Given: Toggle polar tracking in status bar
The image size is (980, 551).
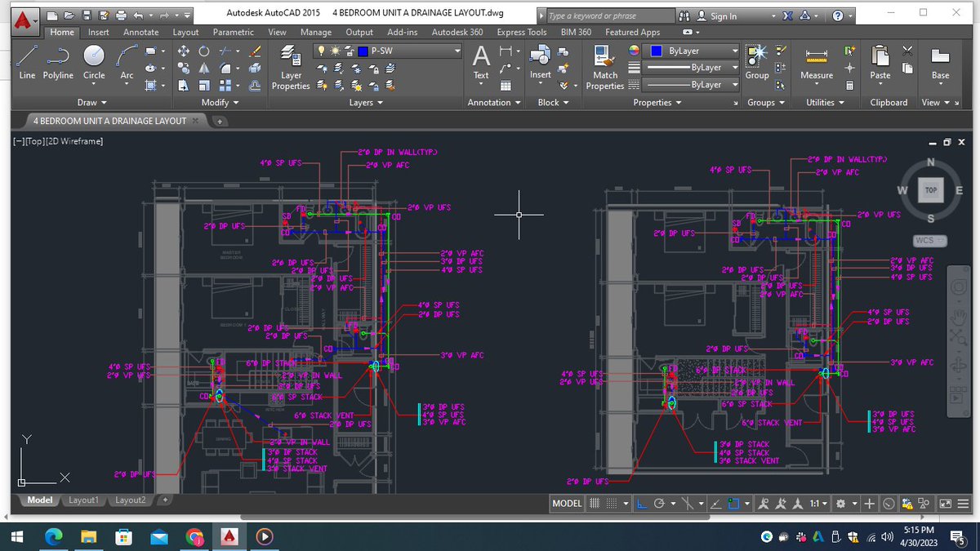Looking at the screenshot, I should coord(660,504).
